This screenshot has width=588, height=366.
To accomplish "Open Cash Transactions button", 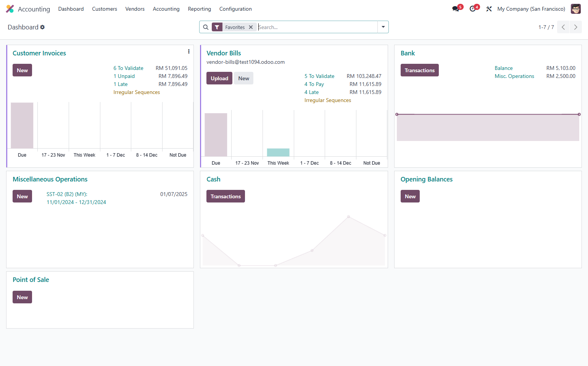I will [226, 196].
